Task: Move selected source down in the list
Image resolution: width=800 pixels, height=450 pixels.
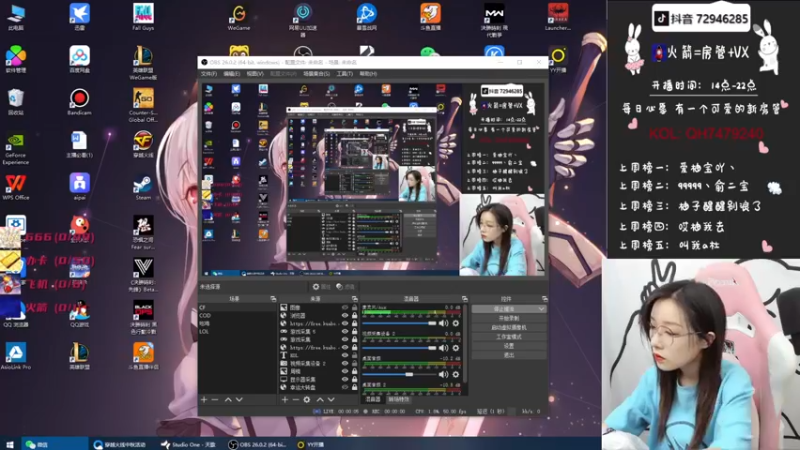Action: coord(331,399)
